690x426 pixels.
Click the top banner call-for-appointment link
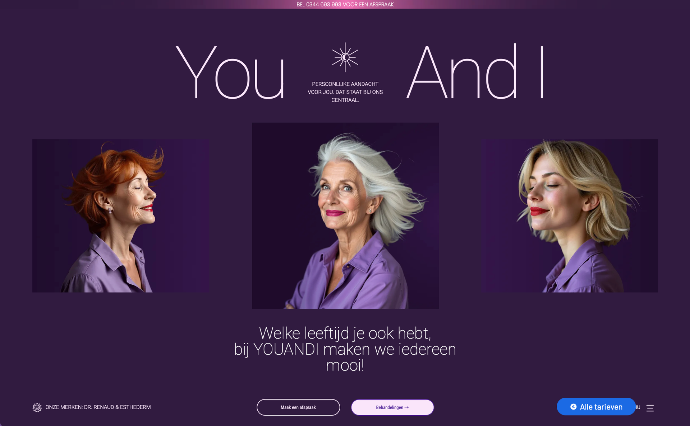345,4
